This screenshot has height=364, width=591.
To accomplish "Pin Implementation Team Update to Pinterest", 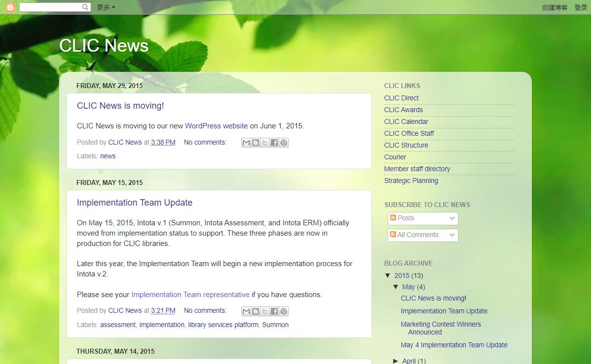I will 284,311.
